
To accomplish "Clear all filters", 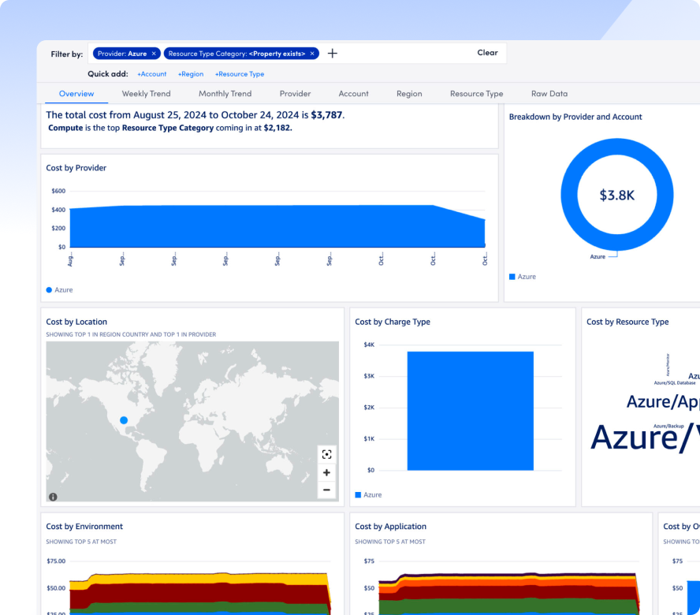I will click(x=487, y=53).
